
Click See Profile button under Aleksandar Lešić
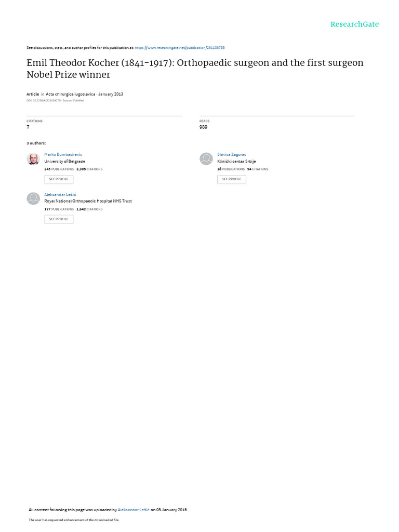tap(59, 219)
